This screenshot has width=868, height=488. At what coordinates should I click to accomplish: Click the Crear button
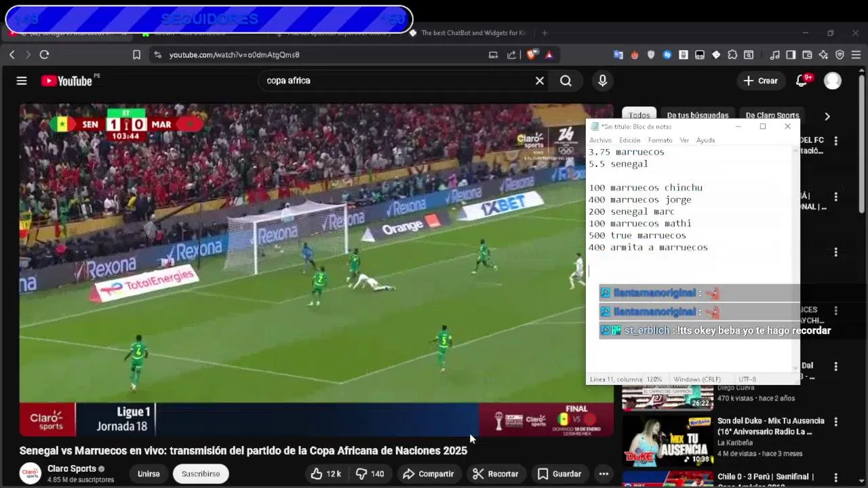tap(761, 81)
